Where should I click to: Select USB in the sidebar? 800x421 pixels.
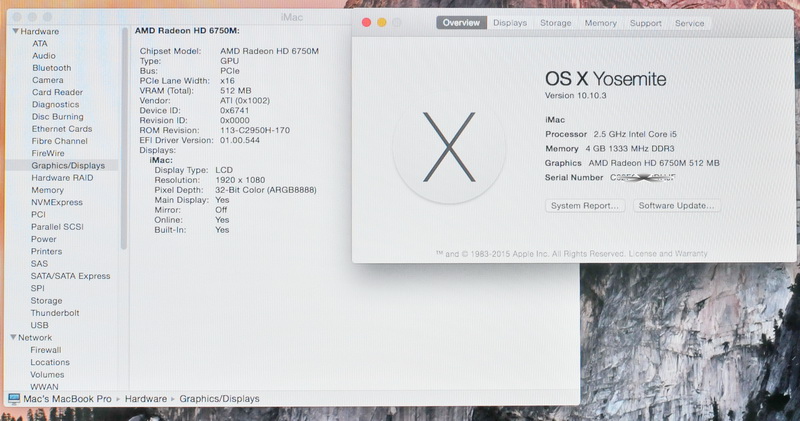coord(39,325)
